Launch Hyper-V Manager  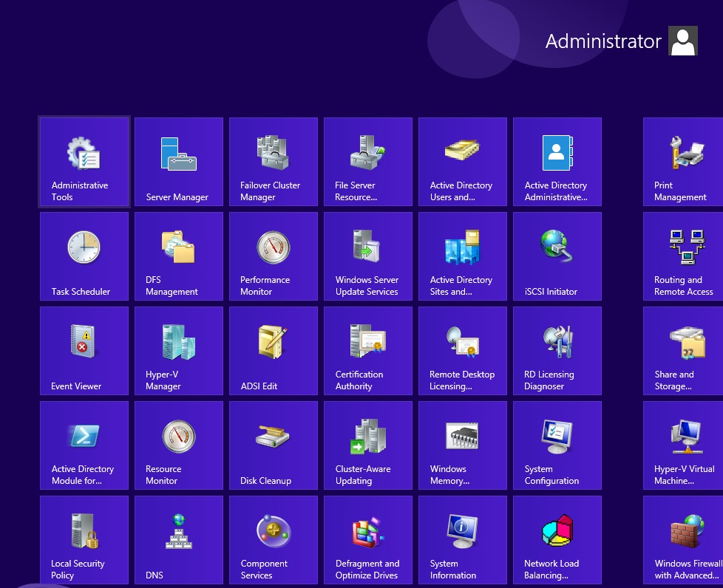[x=178, y=351]
